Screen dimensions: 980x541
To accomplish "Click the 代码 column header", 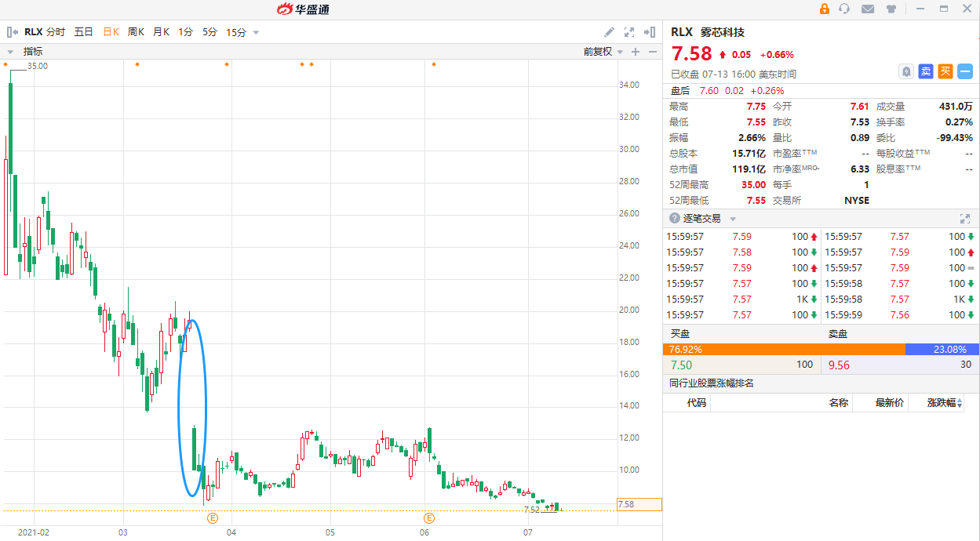I will 697,403.
